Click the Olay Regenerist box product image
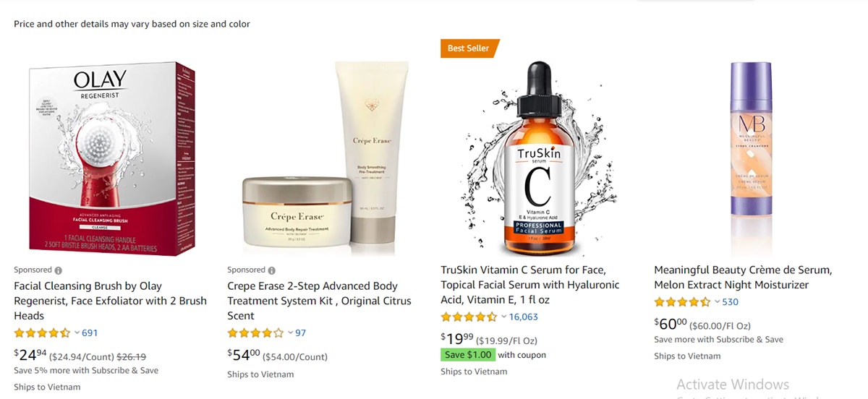Screen dimensions: 868x399 112,158
